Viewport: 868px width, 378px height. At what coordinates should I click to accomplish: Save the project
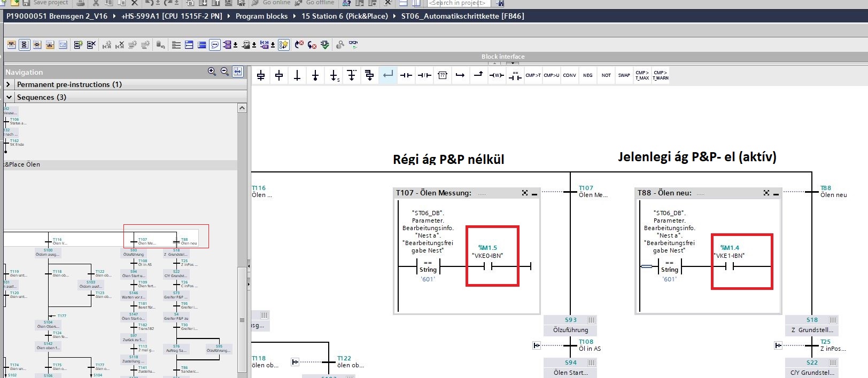pos(45,3)
